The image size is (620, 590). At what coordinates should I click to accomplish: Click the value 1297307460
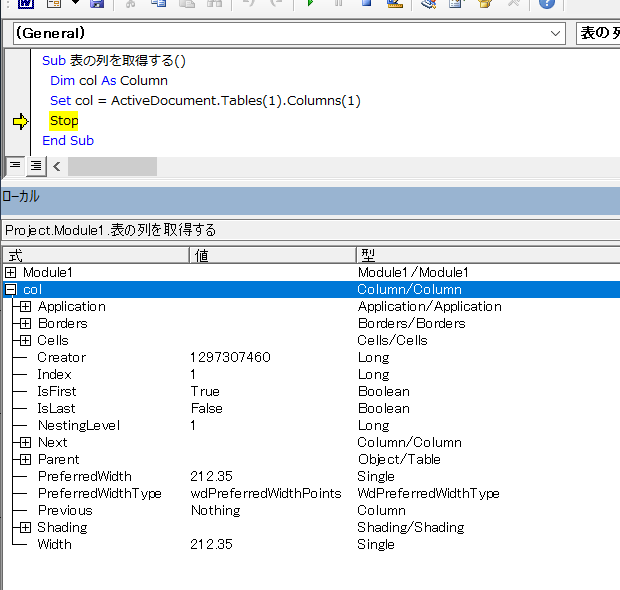tap(231, 357)
